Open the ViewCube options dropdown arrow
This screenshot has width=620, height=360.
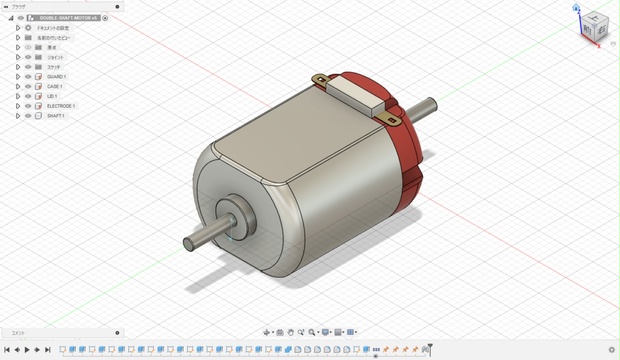(x=613, y=44)
